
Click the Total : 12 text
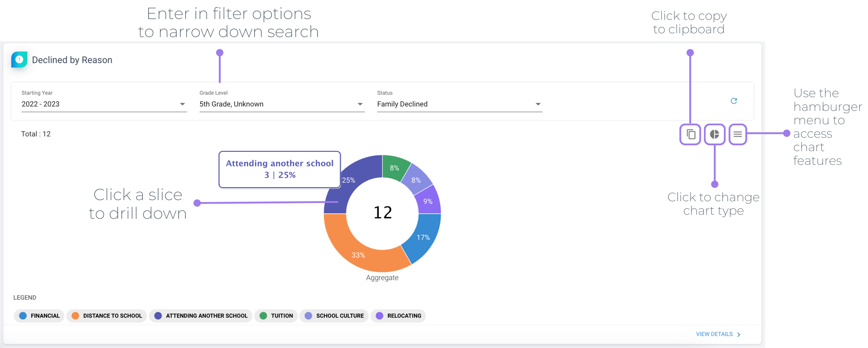point(36,134)
